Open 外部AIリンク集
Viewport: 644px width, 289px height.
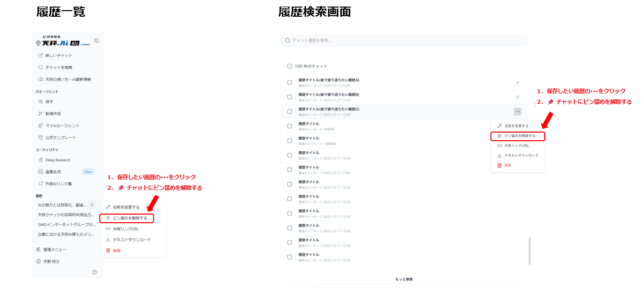click(x=55, y=184)
